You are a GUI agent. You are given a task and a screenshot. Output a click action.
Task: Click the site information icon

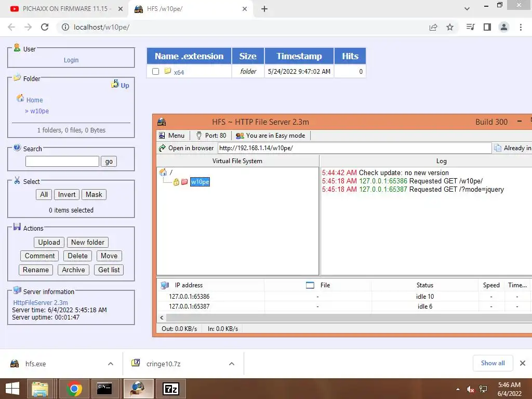(x=65, y=27)
